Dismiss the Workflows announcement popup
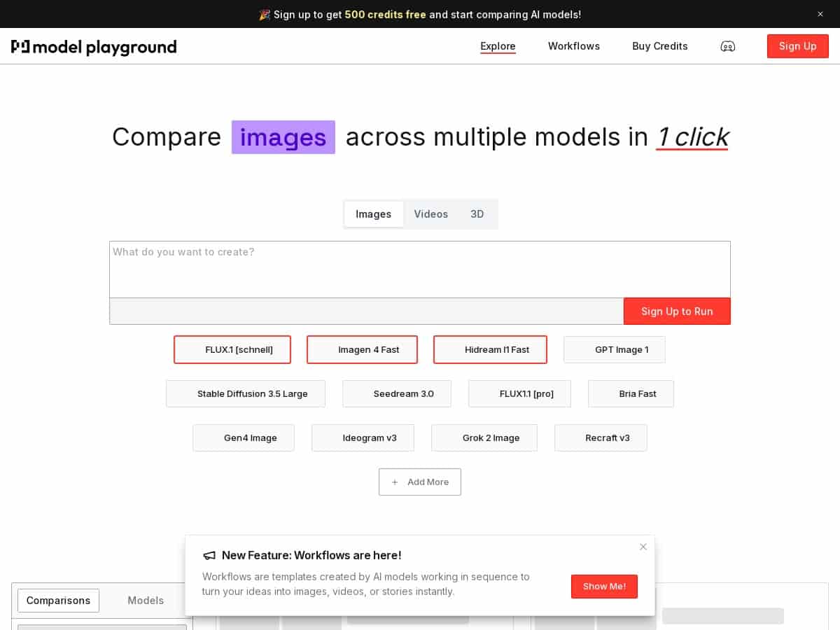 643,547
